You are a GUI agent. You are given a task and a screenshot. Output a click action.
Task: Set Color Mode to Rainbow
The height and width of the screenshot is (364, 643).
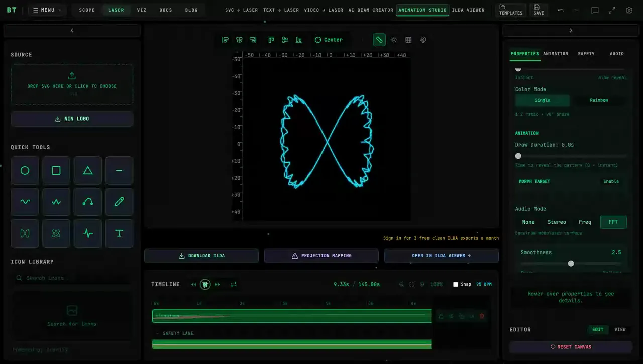(x=599, y=100)
